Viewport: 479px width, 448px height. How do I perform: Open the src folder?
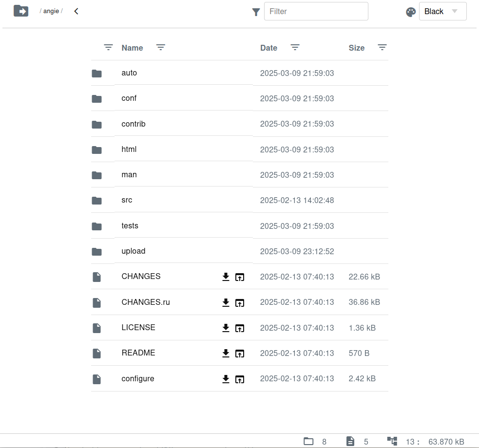(127, 200)
